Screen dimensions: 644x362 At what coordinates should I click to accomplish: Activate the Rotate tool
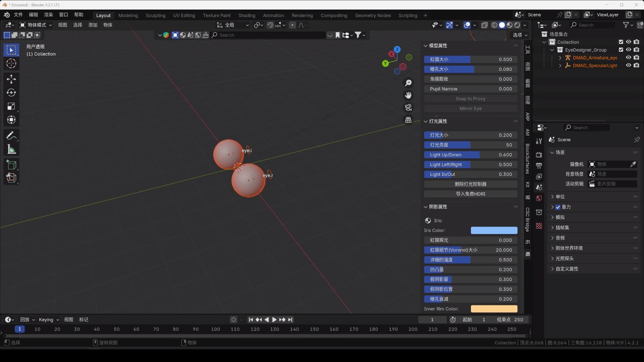tap(11, 93)
